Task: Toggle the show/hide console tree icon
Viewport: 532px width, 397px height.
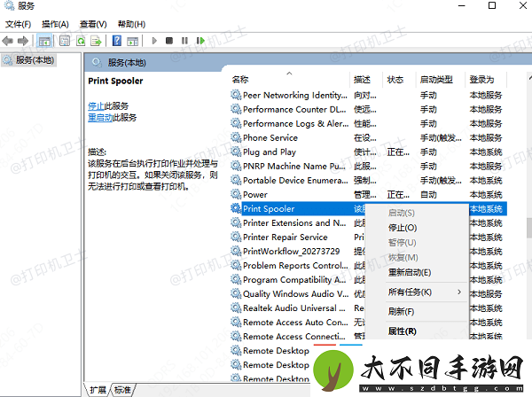Action: (44, 41)
